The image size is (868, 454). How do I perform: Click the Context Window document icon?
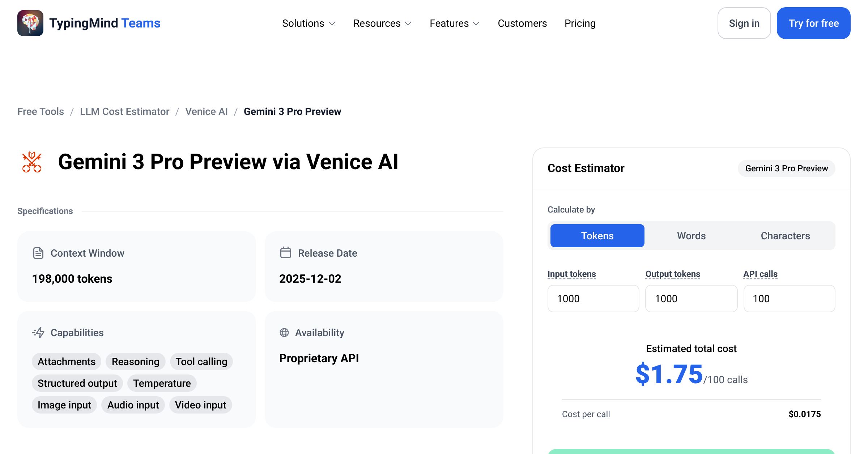(x=38, y=253)
